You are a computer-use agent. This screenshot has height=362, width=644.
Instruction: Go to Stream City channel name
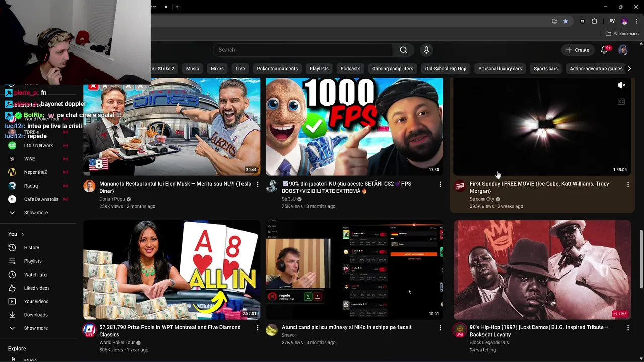482,199
